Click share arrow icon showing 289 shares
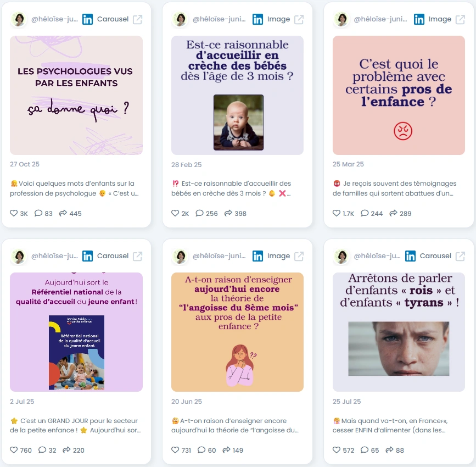 [394, 213]
